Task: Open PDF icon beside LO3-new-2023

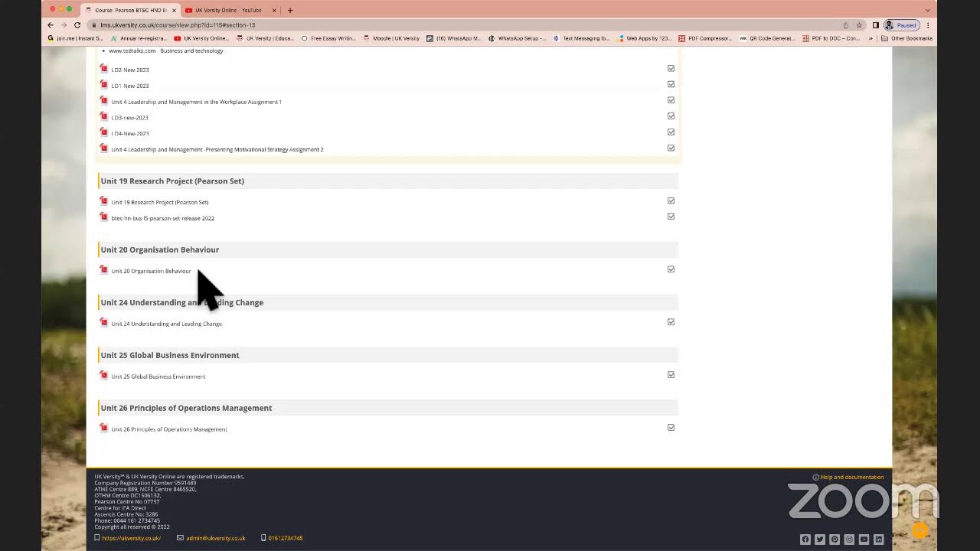Action: click(104, 117)
